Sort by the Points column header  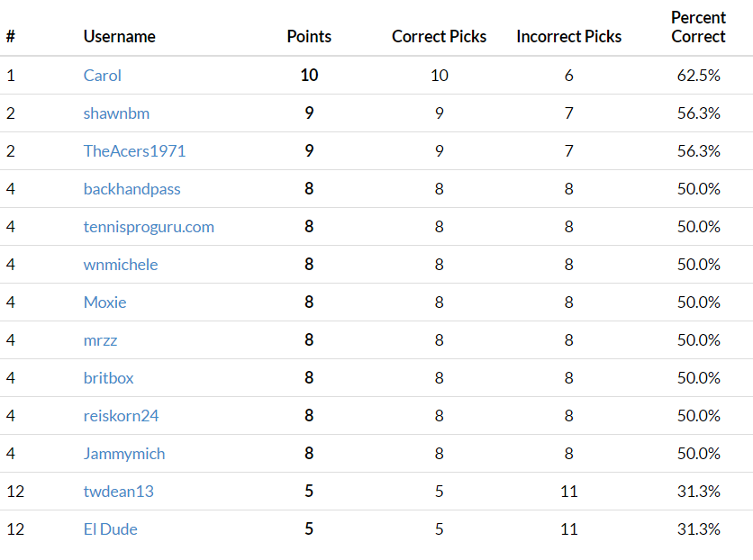(309, 37)
